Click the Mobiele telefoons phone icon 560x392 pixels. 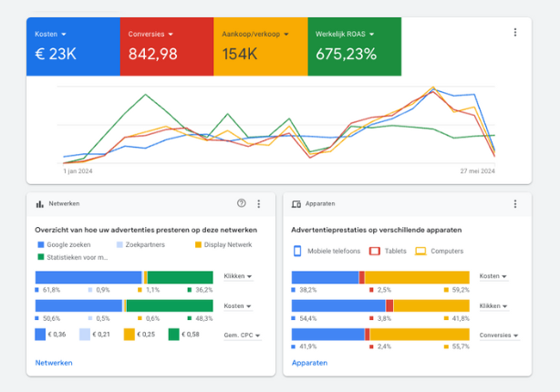(297, 251)
